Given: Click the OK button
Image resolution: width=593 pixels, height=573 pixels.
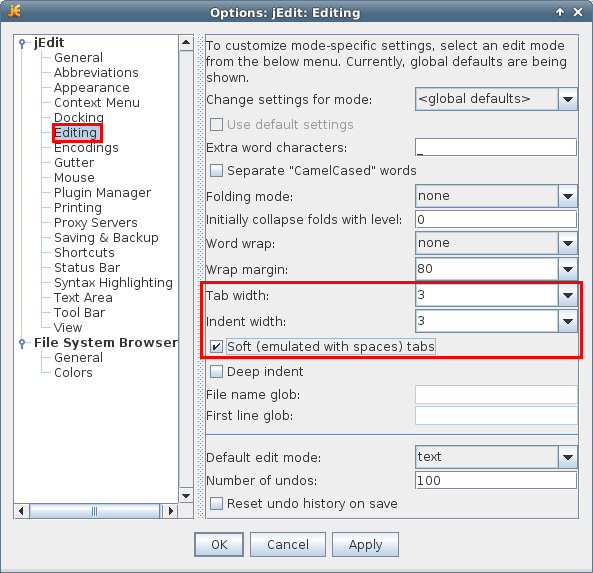Looking at the screenshot, I should 219,544.
